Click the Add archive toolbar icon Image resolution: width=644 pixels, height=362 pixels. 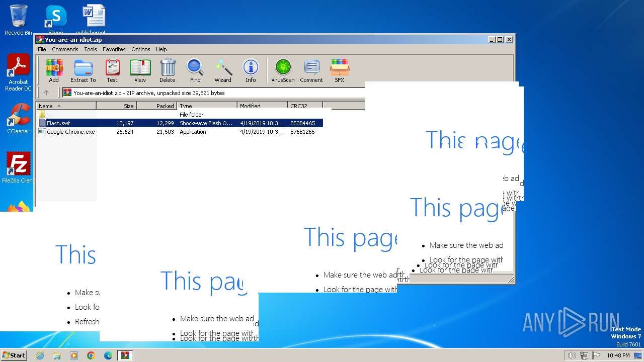point(54,71)
